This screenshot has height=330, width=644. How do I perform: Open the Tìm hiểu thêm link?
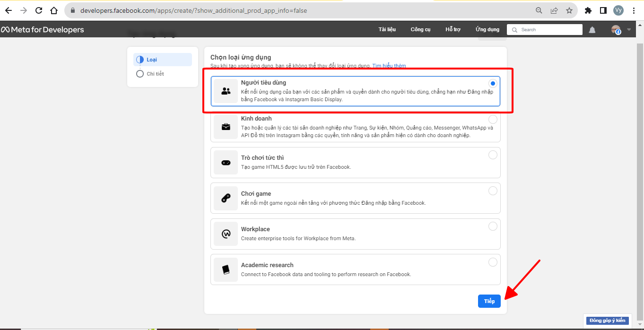coord(389,66)
